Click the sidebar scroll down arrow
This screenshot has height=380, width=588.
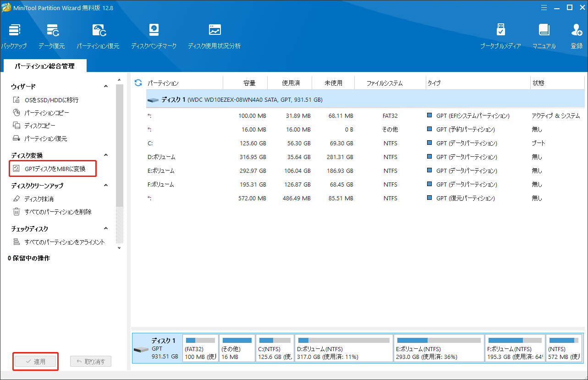coord(119,248)
